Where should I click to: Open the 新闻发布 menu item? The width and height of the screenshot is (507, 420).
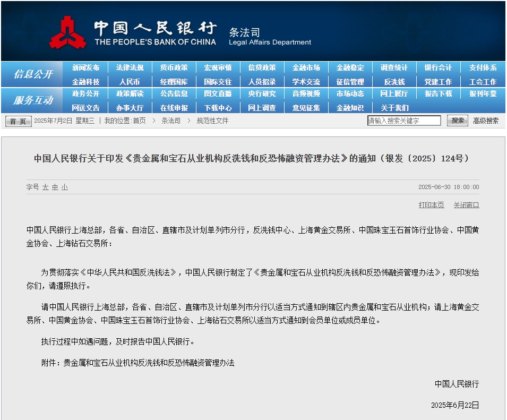coord(85,68)
